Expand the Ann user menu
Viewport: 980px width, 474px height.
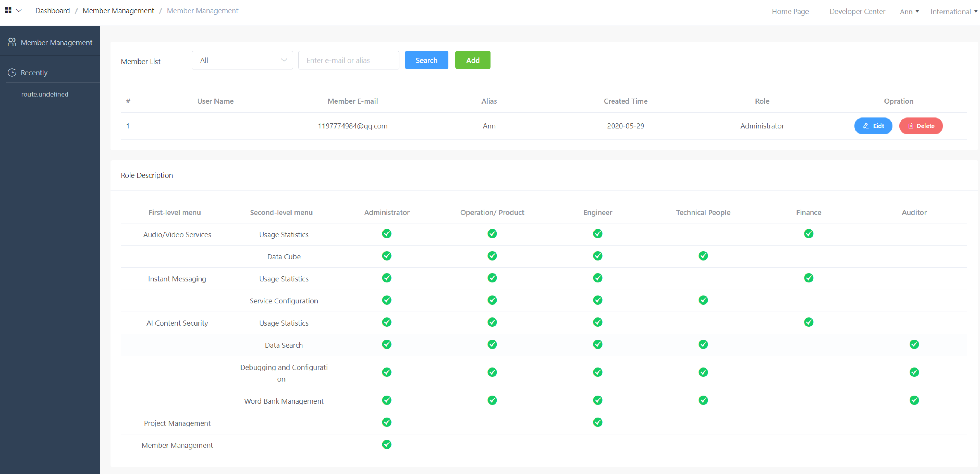909,12
